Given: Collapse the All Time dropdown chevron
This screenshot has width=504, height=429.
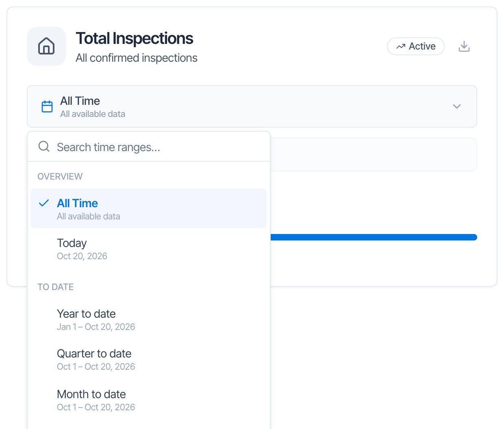Looking at the screenshot, I should (456, 106).
